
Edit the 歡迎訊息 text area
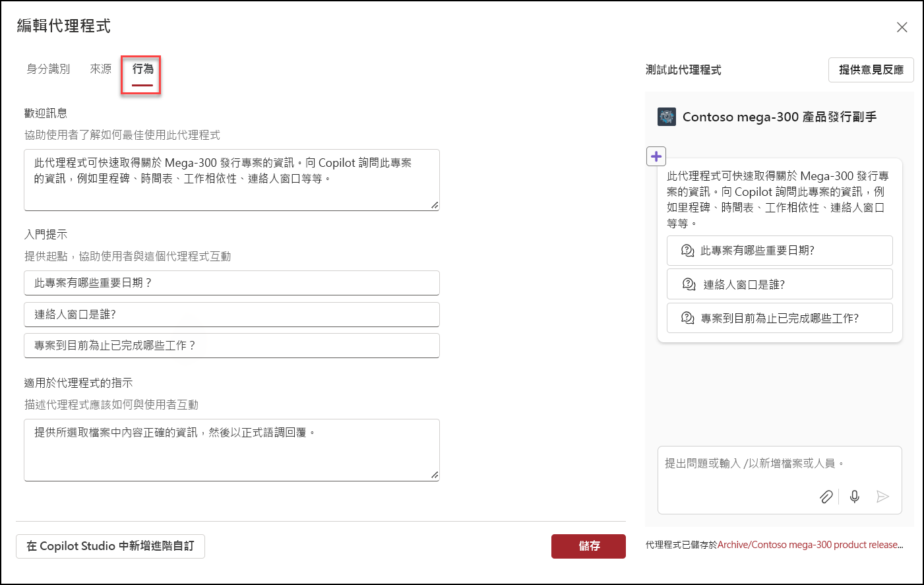231,180
